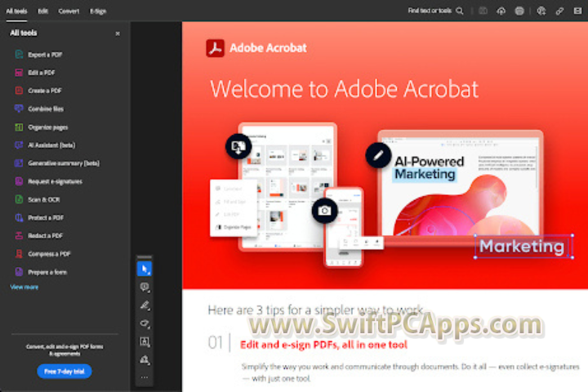This screenshot has width=588, height=392.
Task: Click the Upload to cloud icon
Action: pyautogui.click(x=501, y=11)
